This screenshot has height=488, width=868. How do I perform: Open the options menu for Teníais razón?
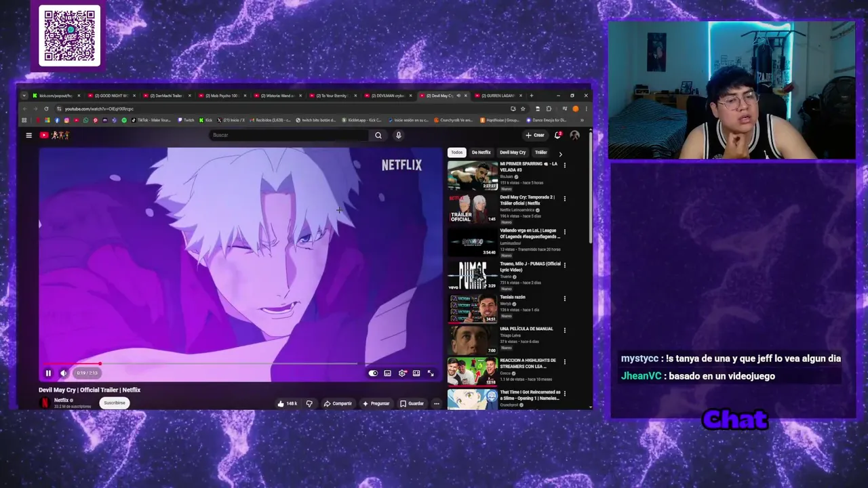point(564,298)
